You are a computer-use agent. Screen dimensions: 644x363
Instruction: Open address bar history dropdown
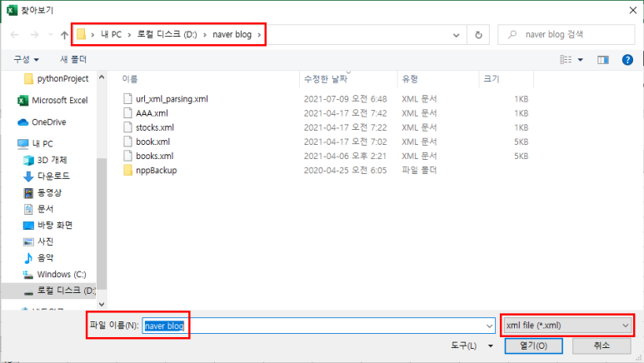point(456,35)
